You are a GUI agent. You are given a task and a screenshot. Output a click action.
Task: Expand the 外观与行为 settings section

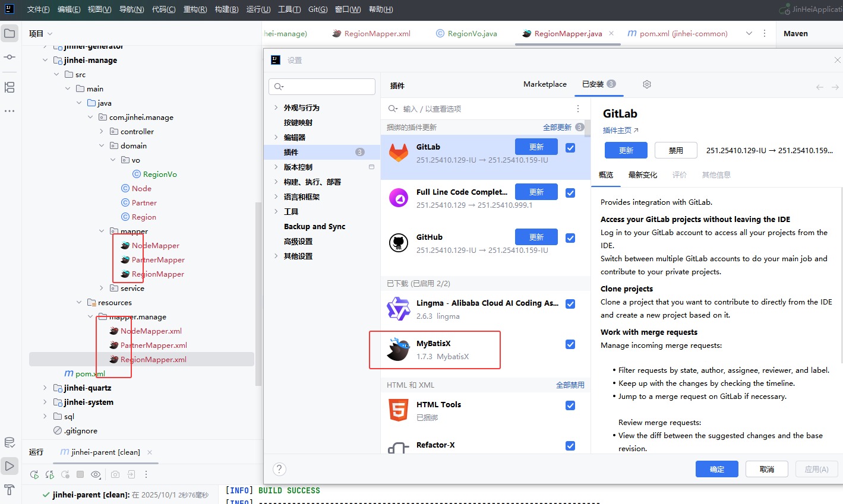(276, 107)
